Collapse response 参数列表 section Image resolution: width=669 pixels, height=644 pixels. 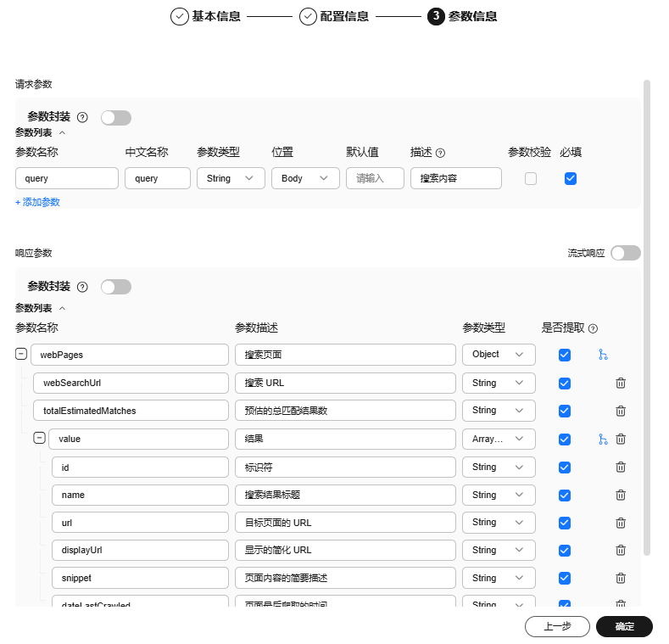tap(62, 308)
